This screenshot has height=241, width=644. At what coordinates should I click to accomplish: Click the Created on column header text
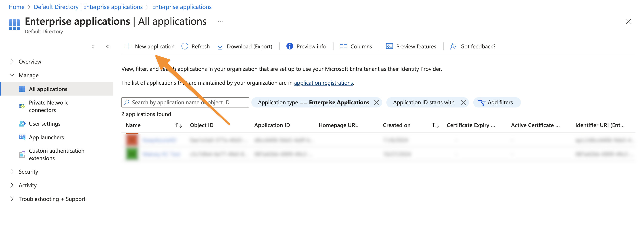397,125
